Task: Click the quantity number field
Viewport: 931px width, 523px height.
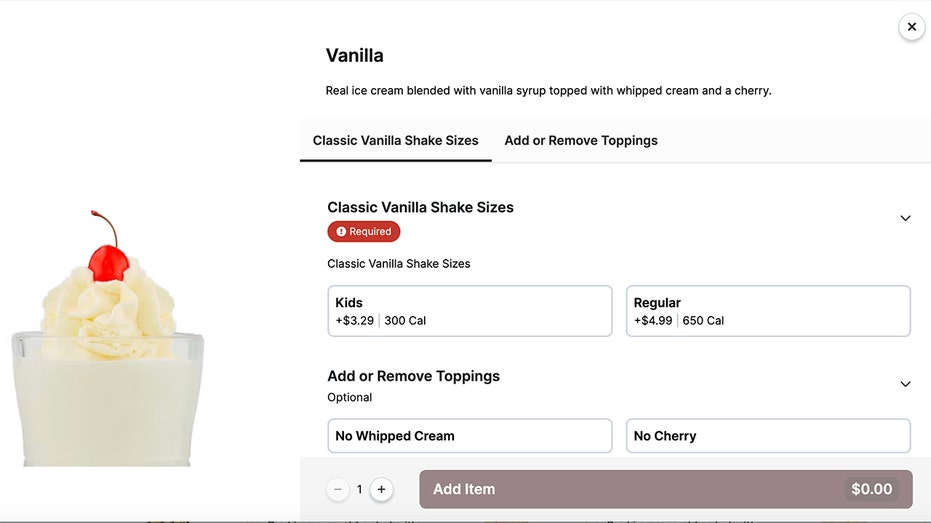Action: [359, 489]
